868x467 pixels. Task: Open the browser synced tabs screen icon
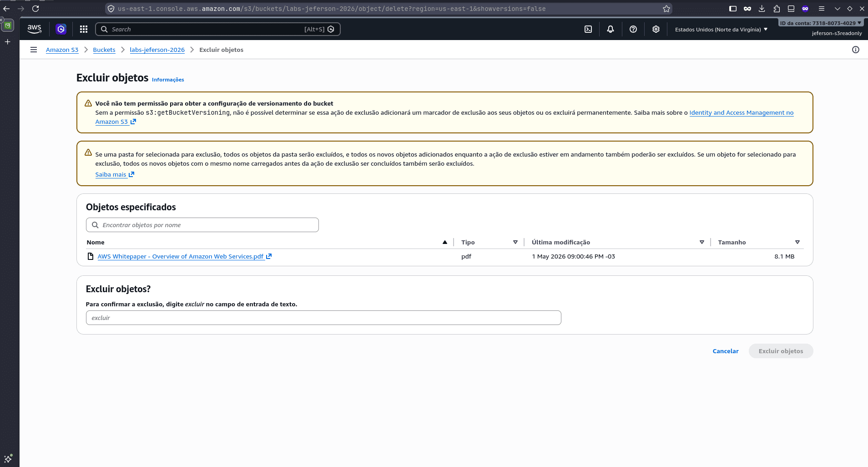[x=791, y=9]
